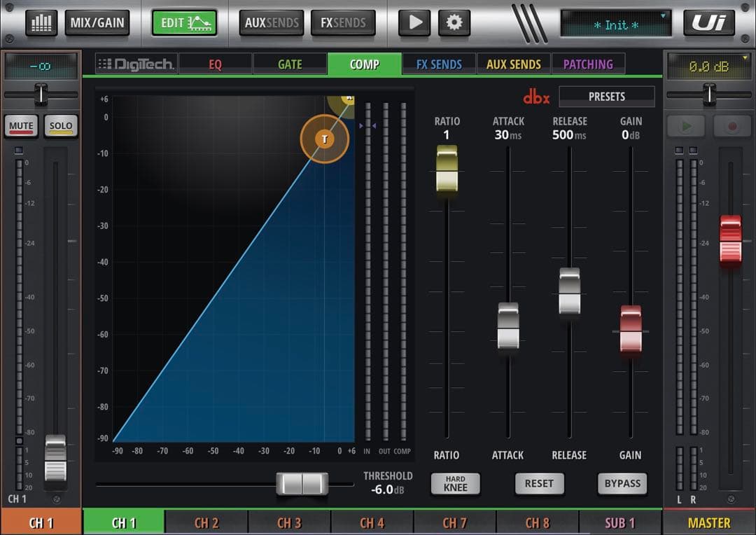
Task: Click master strip bottom round icon
Action: pyautogui.click(x=731, y=499)
